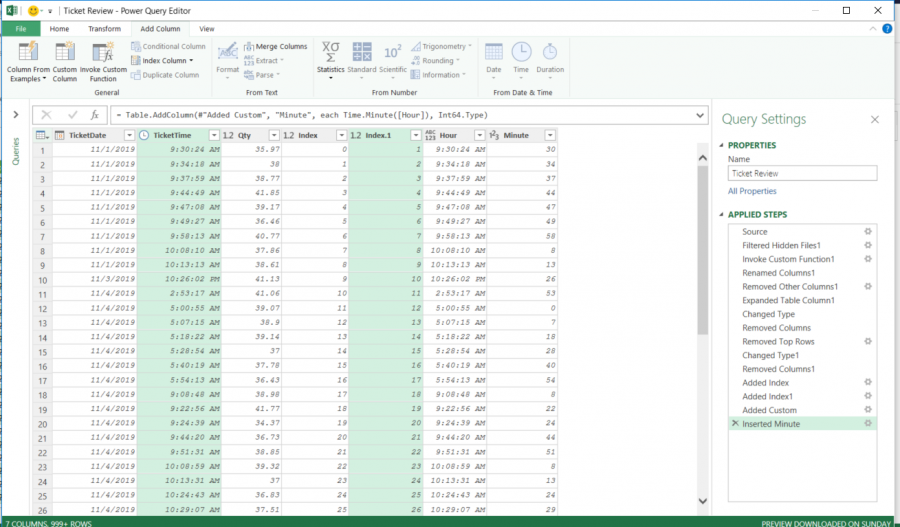Open the Hour column filter dropdown
900x527 pixels.
(x=479, y=135)
